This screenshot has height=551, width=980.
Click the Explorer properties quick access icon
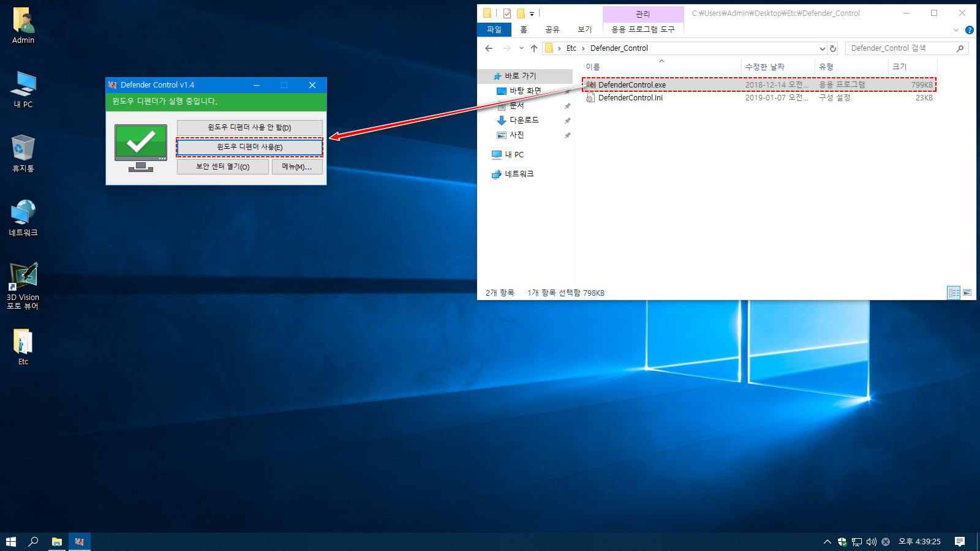pyautogui.click(x=507, y=13)
